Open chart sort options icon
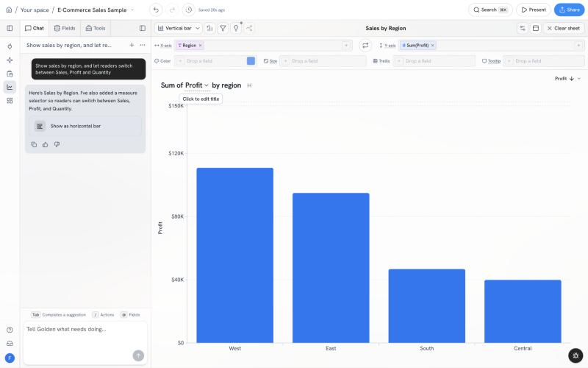The height and width of the screenshot is (368, 588). tap(210, 28)
